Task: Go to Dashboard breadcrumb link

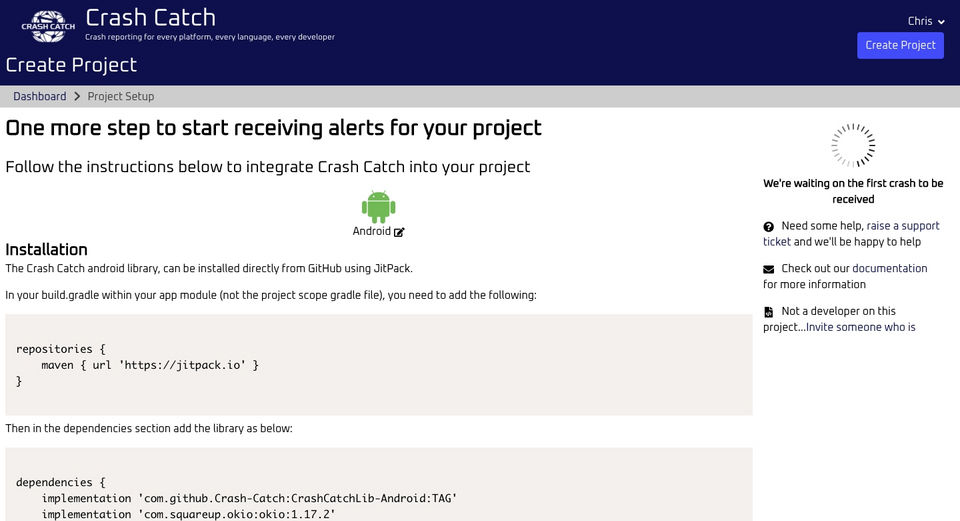Action: pos(40,97)
